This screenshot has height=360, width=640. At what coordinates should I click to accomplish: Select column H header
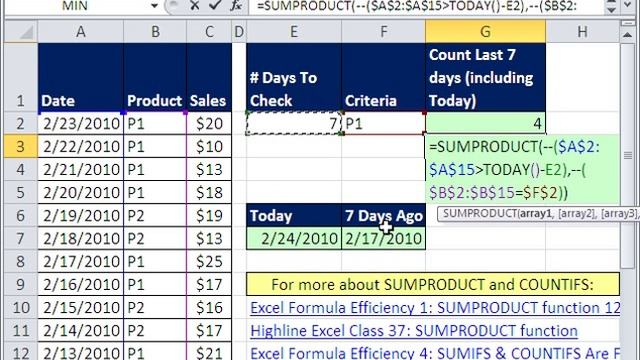pos(582,32)
